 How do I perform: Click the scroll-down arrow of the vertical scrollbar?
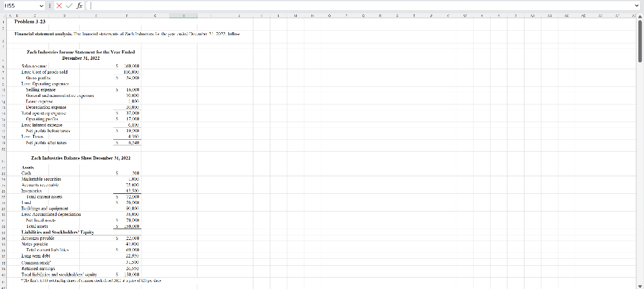[x=640, y=286]
